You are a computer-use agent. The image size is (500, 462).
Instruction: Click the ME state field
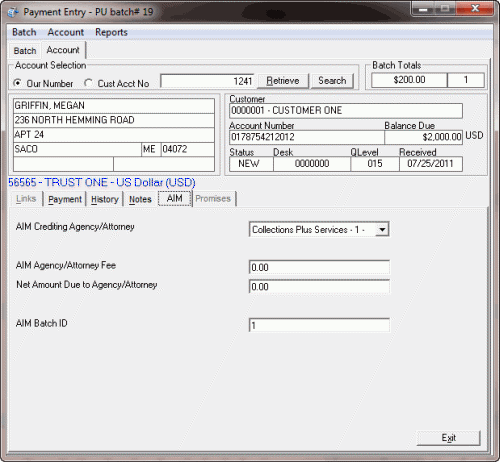click(x=151, y=149)
